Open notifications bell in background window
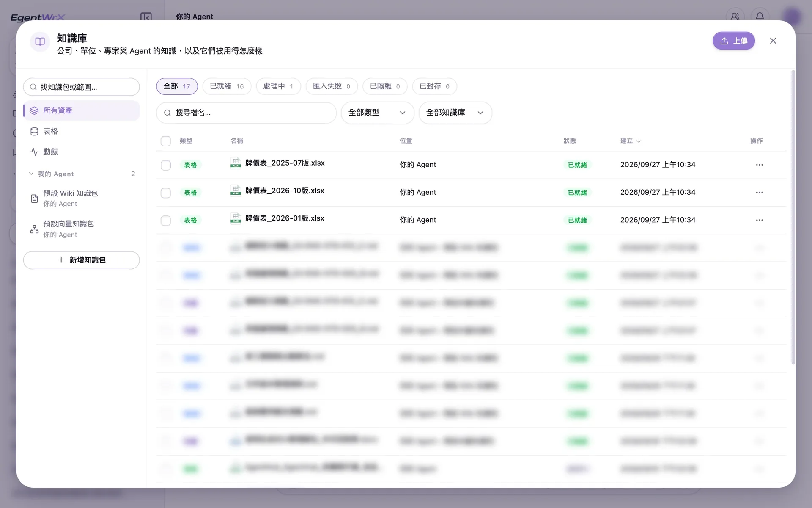 pyautogui.click(x=760, y=17)
